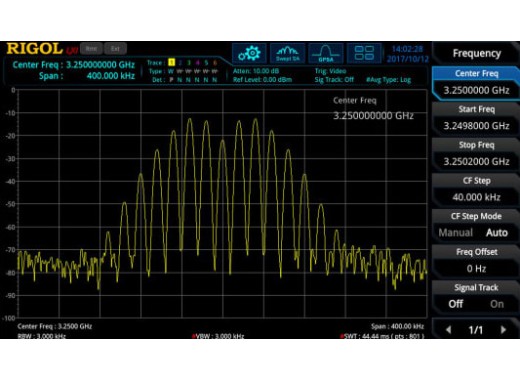Set CF Step Mode to Manual

[x=455, y=232]
